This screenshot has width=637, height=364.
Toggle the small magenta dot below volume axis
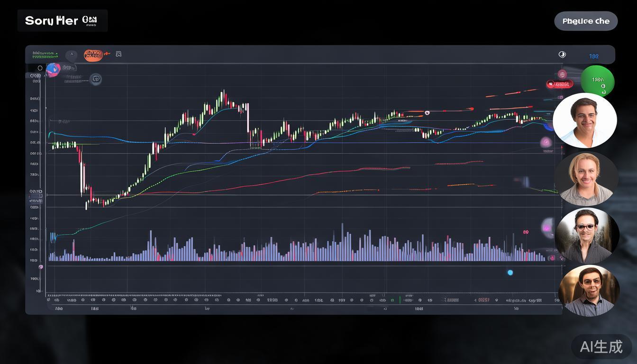click(41, 267)
